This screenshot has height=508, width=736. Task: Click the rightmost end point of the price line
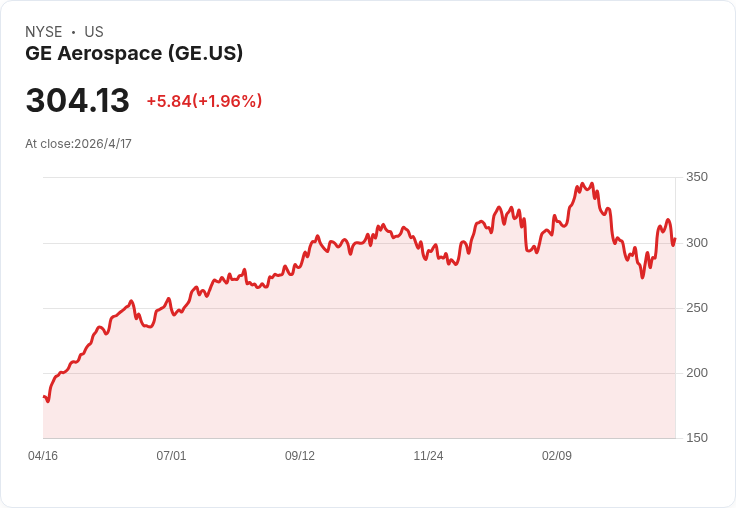tap(675, 238)
